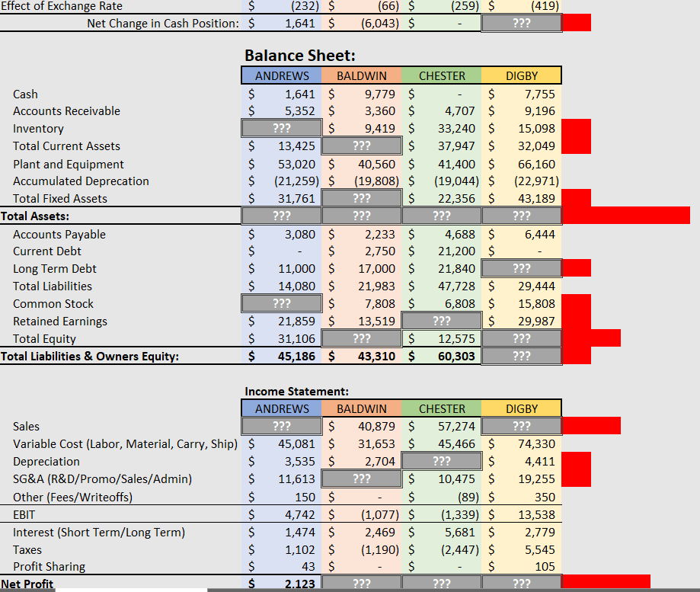The width and height of the screenshot is (700, 592).
Task: Click Digby's Long Term Debt ??? cell
Action: tap(521, 267)
